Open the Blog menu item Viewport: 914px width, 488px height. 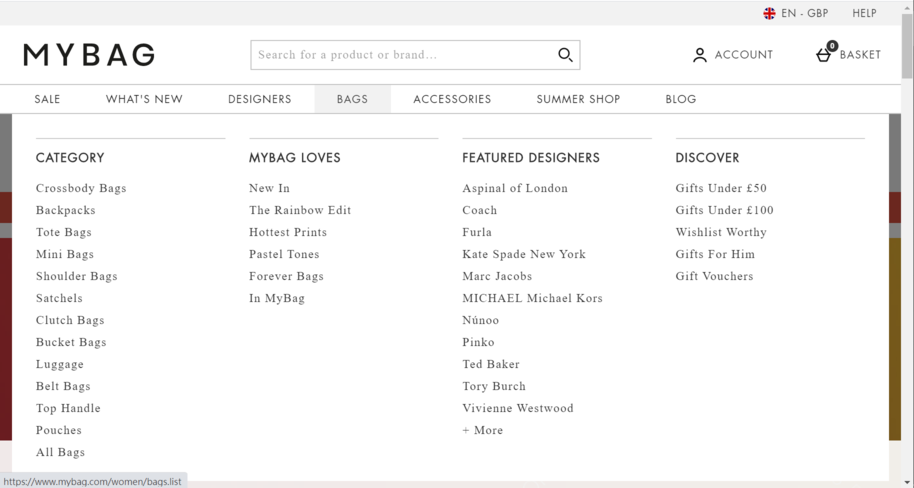click(x=681, y=99)
